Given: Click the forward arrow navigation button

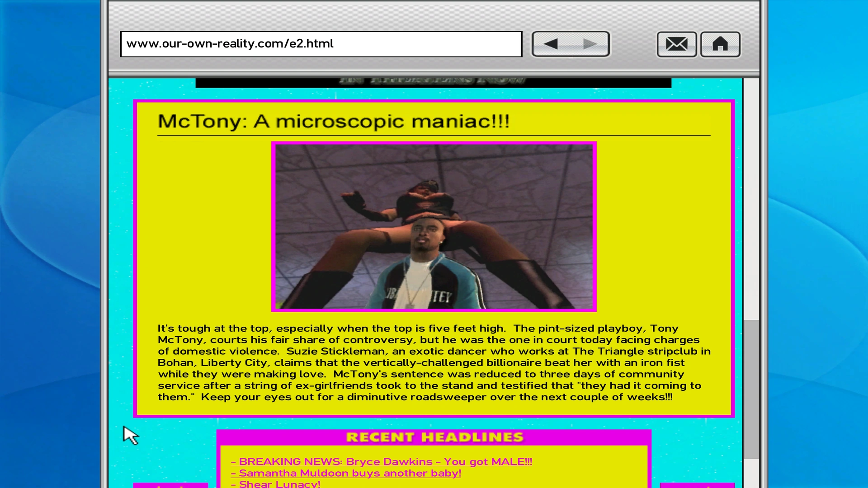Looking at the screenshot, I should pos(590,44).
